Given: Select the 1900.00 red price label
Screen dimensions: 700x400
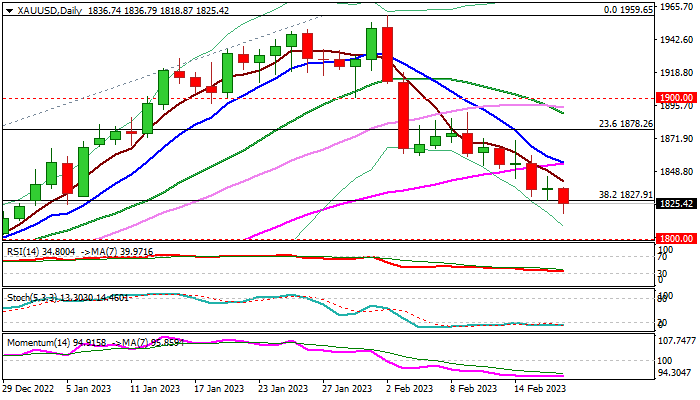Looking at the screenshot, I should coord(676,98).
